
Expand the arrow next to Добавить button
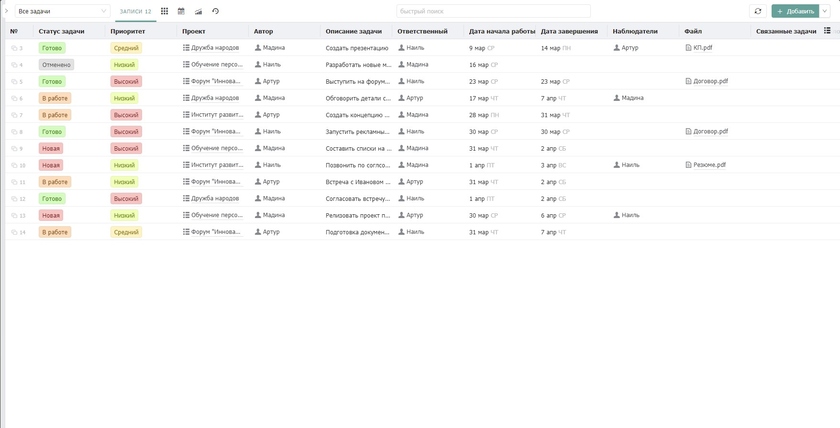coord(825,11)
